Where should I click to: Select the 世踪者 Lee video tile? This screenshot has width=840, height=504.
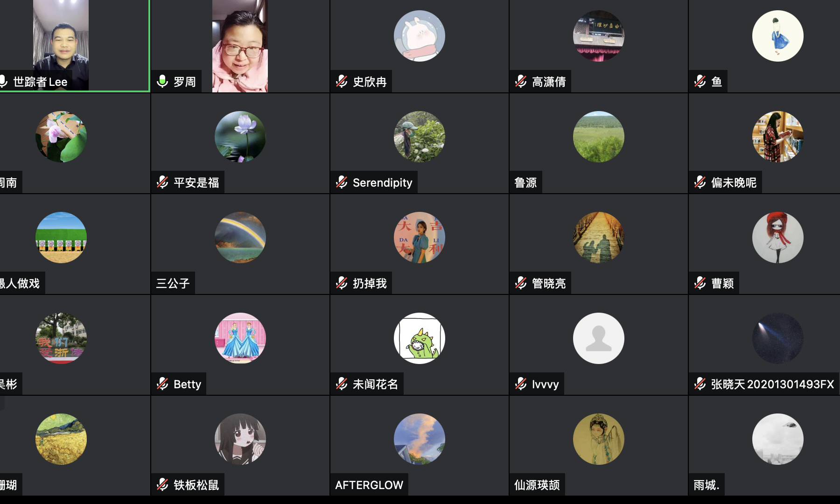coord(75,46)
